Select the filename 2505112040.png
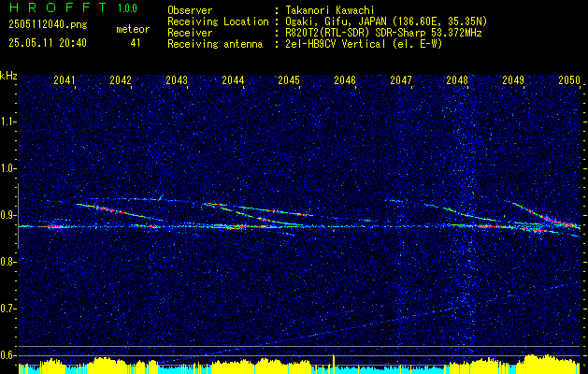This screenshot has height=374, width=588. (x=48, y=24)
